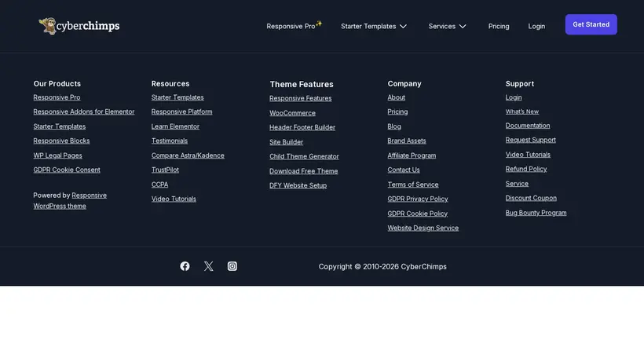644x362 pixels.
Task: Open the Responsive Blocks link
Action: (x=61, y=141)
